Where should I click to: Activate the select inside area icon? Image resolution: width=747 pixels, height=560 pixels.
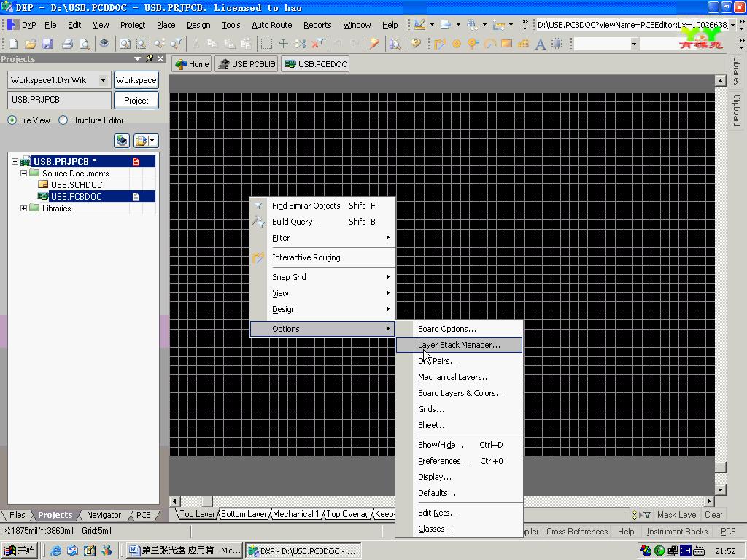(x=266, y=44)
